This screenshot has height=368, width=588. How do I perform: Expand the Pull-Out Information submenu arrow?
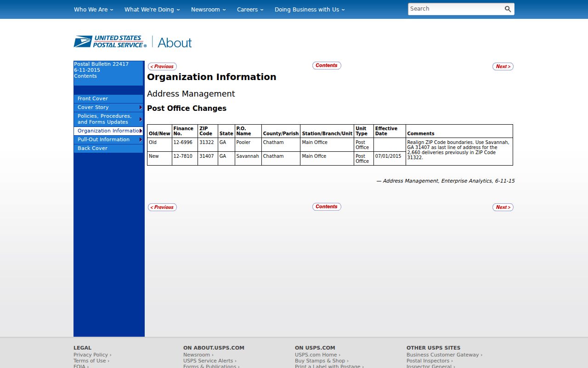tap(141, 140)
